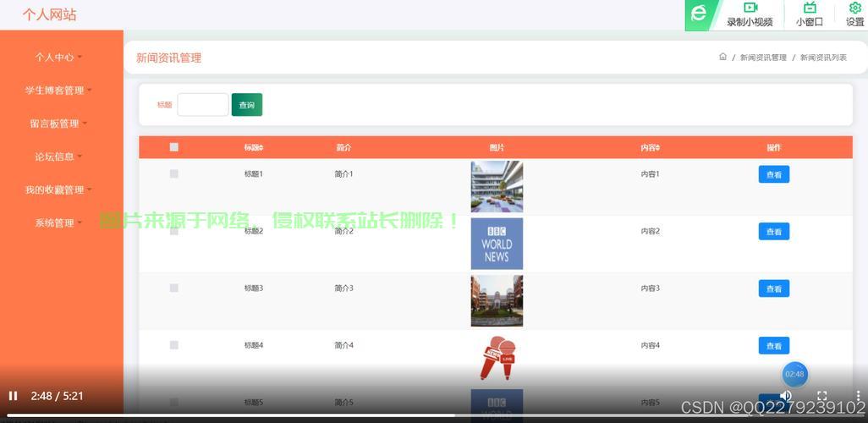Click 查看 button for 标题4 row
This screenshot has height=423, width=868.
point(774,345)
